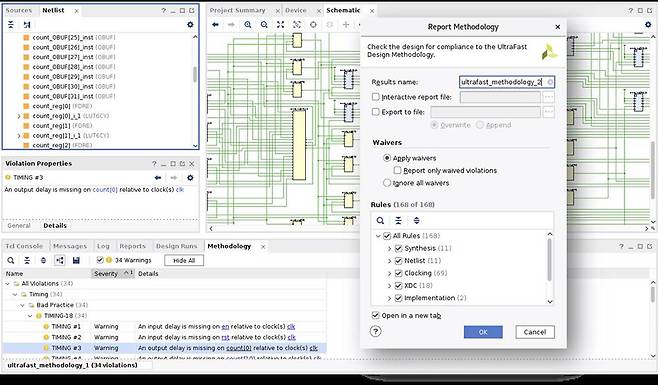Uncheck All Rules checkbox

tap(387, 236)
